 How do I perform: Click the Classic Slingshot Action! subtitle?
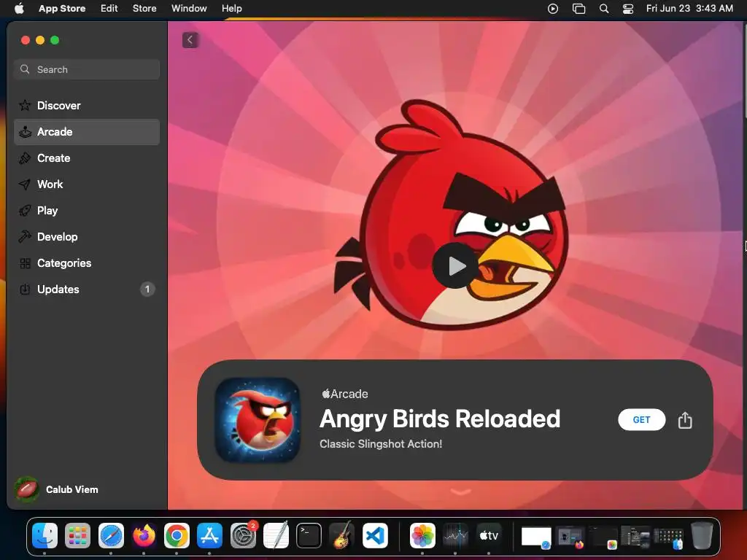tap(381, 444)
